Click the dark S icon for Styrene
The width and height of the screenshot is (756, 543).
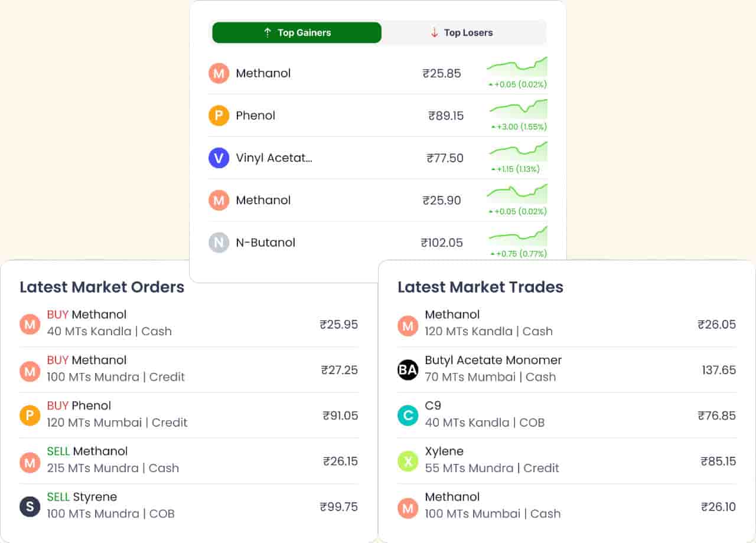click(30, 506)
